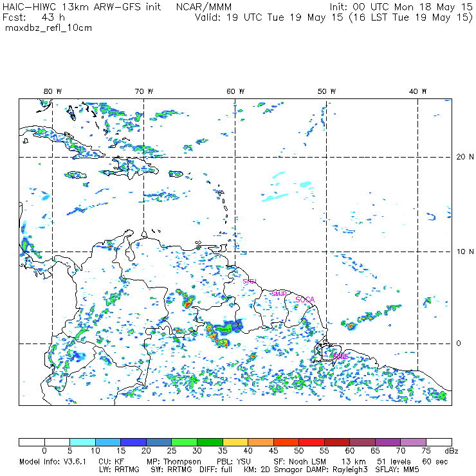
Task: Click the "SW: RRTMG" text
Action: [171, 470]
